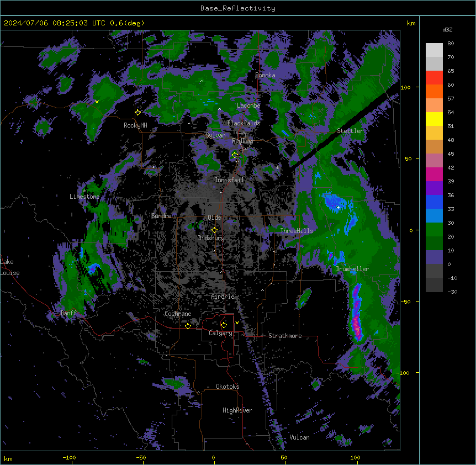Click the RockyMH label
The width and height of the screenshot is (476, 465).
(x=135, y=125)
